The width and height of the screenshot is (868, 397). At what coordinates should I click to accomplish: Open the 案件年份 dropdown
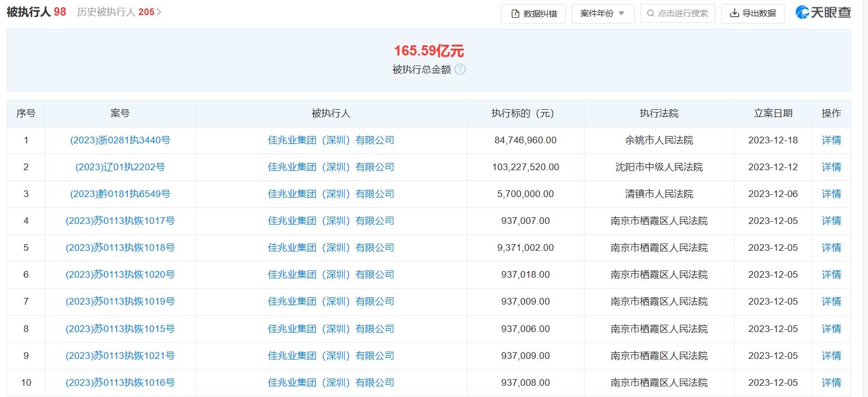click(603, 13)
